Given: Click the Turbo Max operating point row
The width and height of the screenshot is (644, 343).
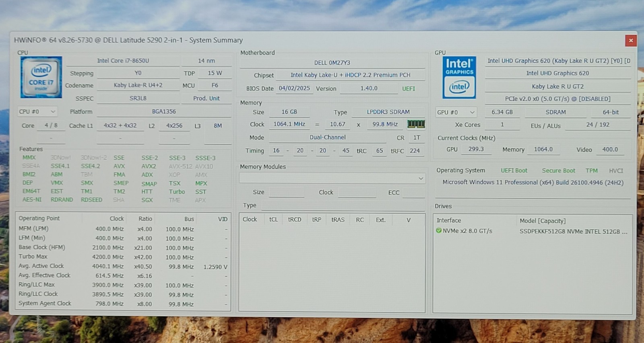Looking at the screenshot, I should pos(123,257).
